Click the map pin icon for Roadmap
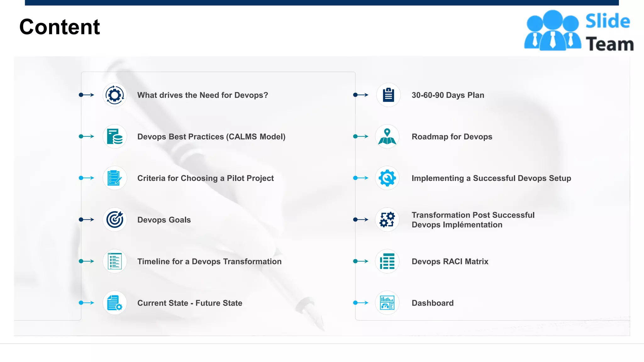Image resolution: width=644 pixels, height=362 pixels. point(387,136)
